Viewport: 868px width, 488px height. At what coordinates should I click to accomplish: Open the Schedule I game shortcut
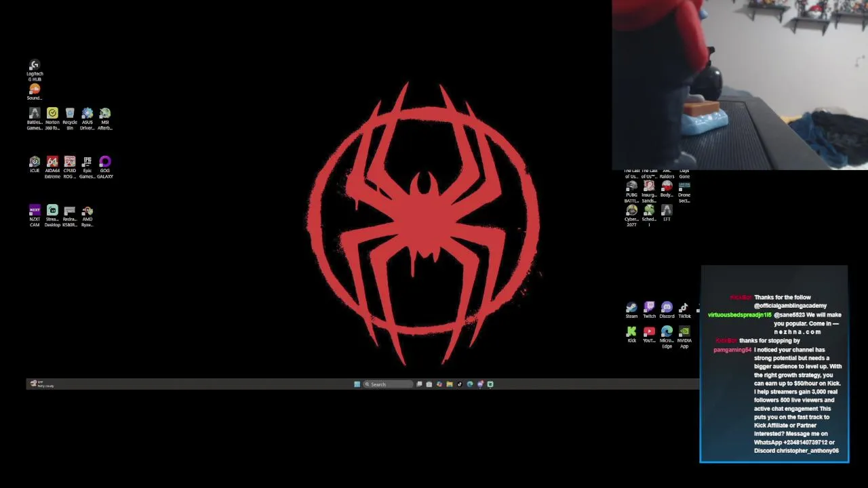(x=649, y=215)
